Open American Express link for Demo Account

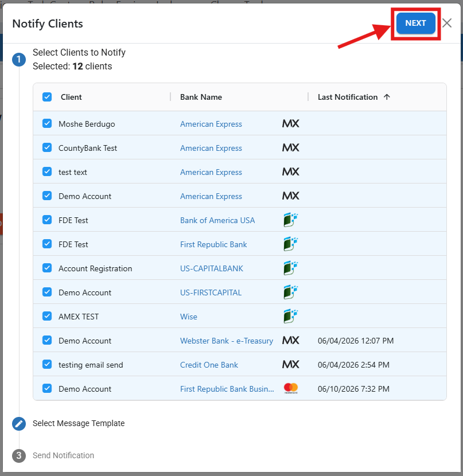(211, 196)
